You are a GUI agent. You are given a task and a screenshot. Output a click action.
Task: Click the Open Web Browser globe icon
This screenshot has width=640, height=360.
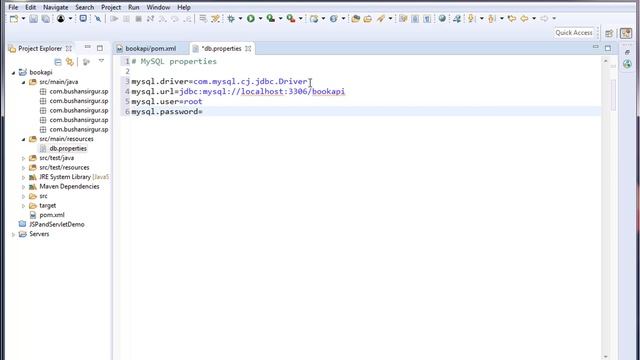point(442,18)
